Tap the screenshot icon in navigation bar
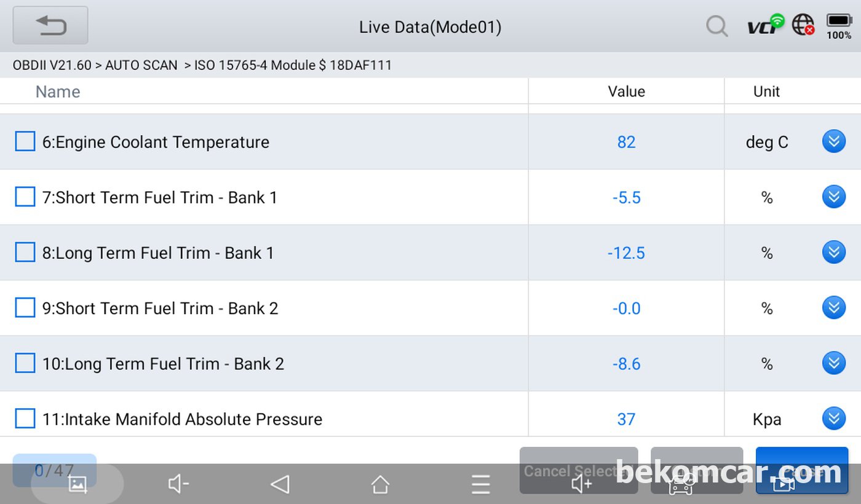Image resolution: width=861 pixels, height=504 pixels. (77, 484)
